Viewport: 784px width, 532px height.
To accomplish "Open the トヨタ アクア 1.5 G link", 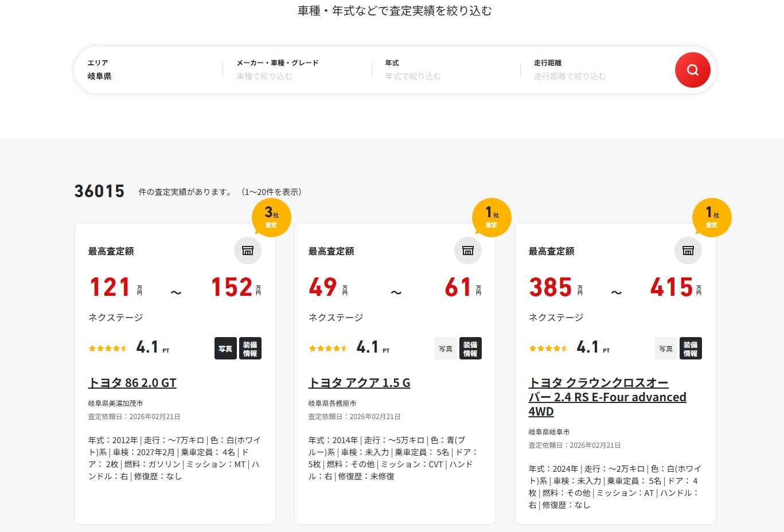I will (x=360, y=383).
